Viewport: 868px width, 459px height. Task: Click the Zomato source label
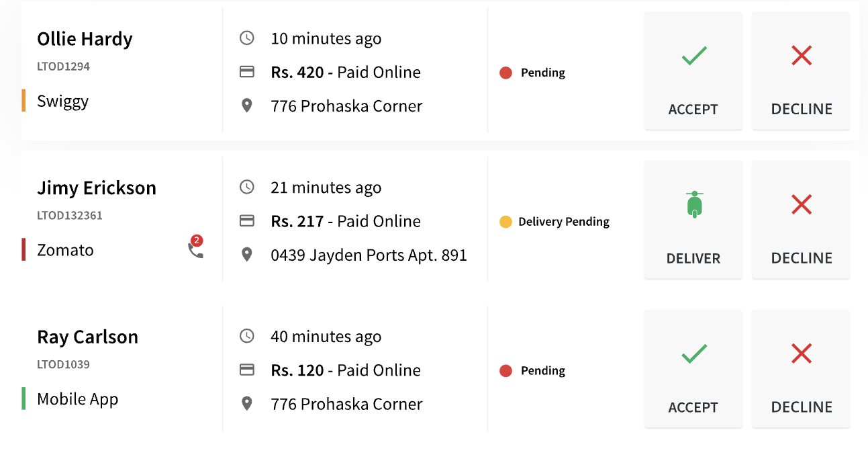pos(65,250)
